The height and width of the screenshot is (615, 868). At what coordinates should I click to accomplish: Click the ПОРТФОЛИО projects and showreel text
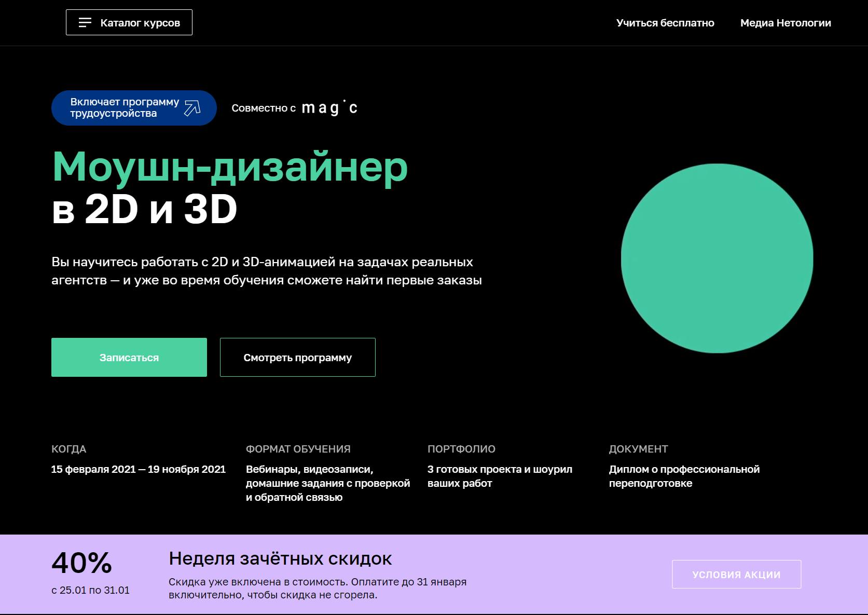point(499,476)
